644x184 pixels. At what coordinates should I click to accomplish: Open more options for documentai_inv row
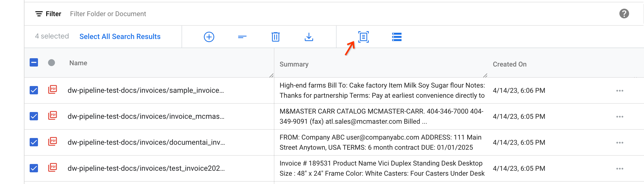(620, 143)
